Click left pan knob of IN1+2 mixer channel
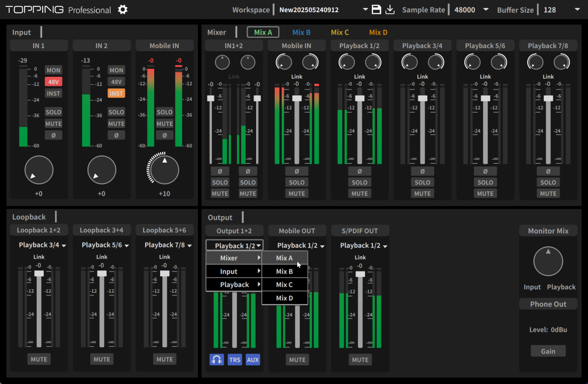Image resolution: width=588 pixels, height=384 pixels. pos(223,62)
